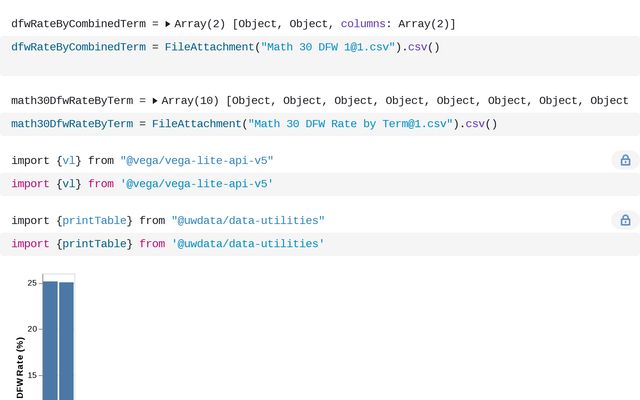Viewport: 640px width, 400px height.
Task: Open the @vega/vega-lite-api-v5 notebook link
Action: coord(196,160)
